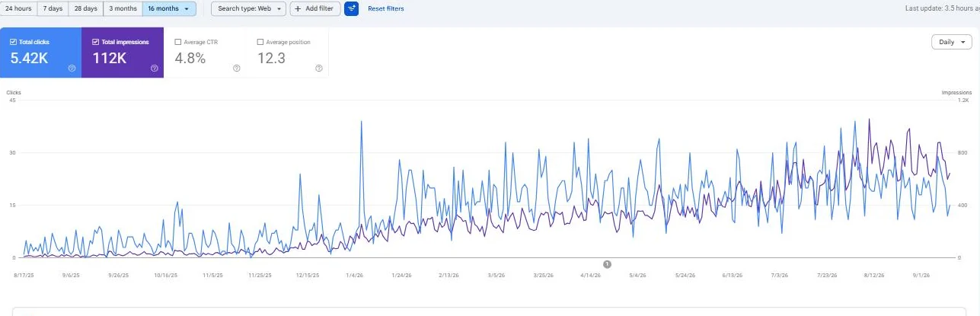Enable the Average position checkbox
The image size is (980, 316).
pyautogui.click(x=260, y=42)
